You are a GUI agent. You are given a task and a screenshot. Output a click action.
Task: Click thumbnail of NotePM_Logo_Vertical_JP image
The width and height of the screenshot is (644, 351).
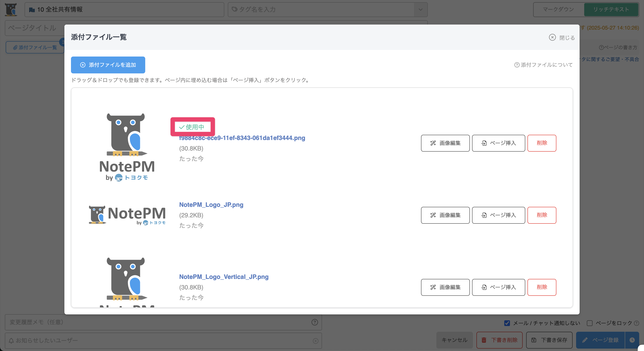tap(127, 282)
